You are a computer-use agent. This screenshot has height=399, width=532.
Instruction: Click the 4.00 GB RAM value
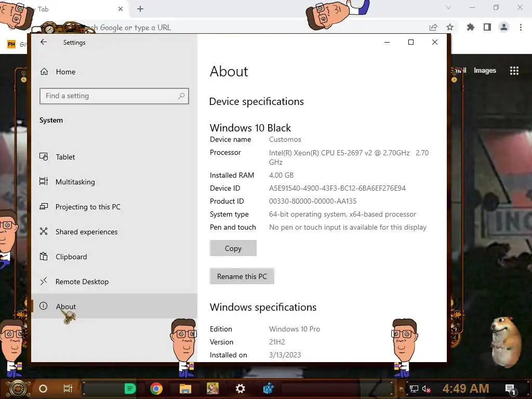[281, 175]
